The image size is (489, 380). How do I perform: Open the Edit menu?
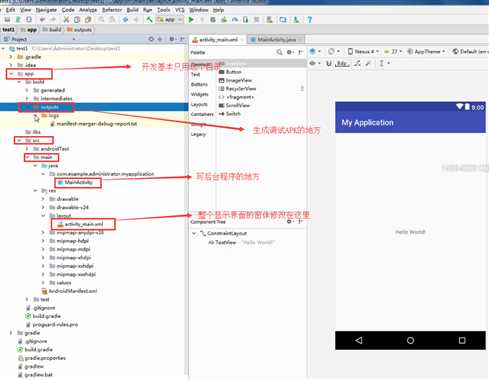(11, 10)
